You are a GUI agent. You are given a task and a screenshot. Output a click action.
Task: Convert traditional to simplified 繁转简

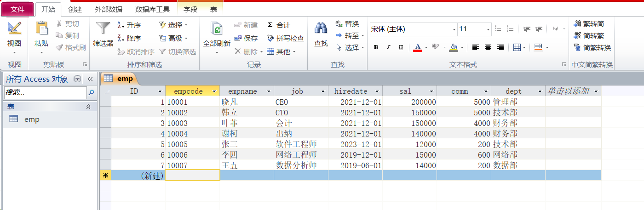coord(589,23)
